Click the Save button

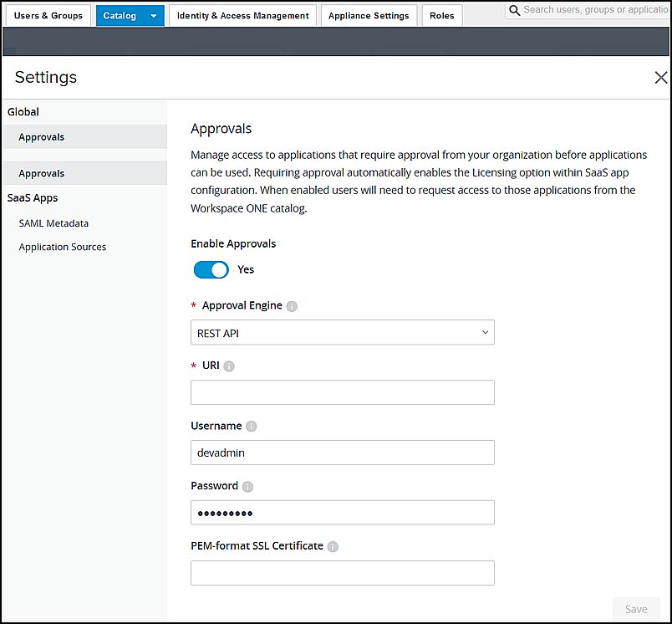(636, 609)
